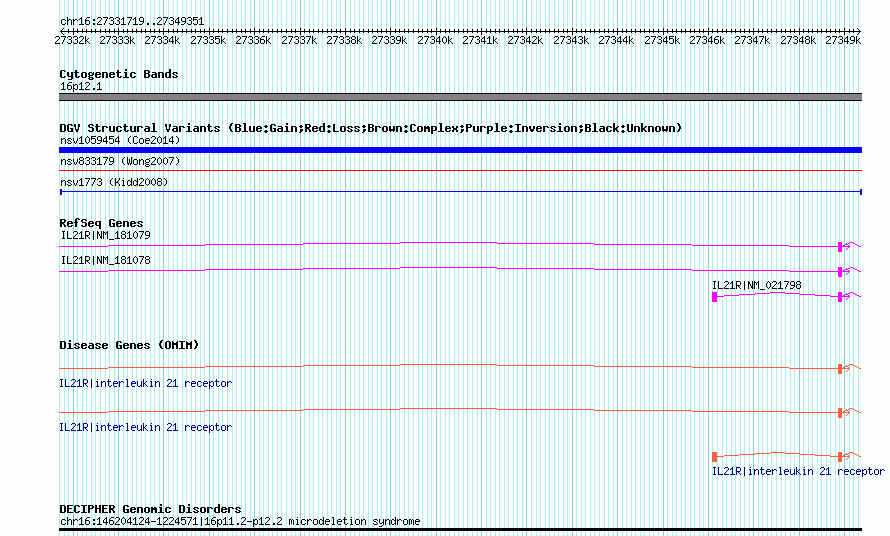Click first orange exon of short OMIM transcript

[715, 457]
